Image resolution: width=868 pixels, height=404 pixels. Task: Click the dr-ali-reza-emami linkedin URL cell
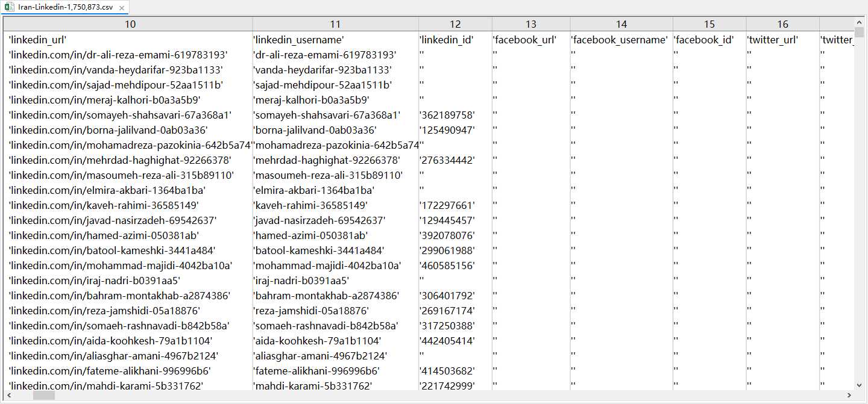pyautogui.click(x=118, y=55)
